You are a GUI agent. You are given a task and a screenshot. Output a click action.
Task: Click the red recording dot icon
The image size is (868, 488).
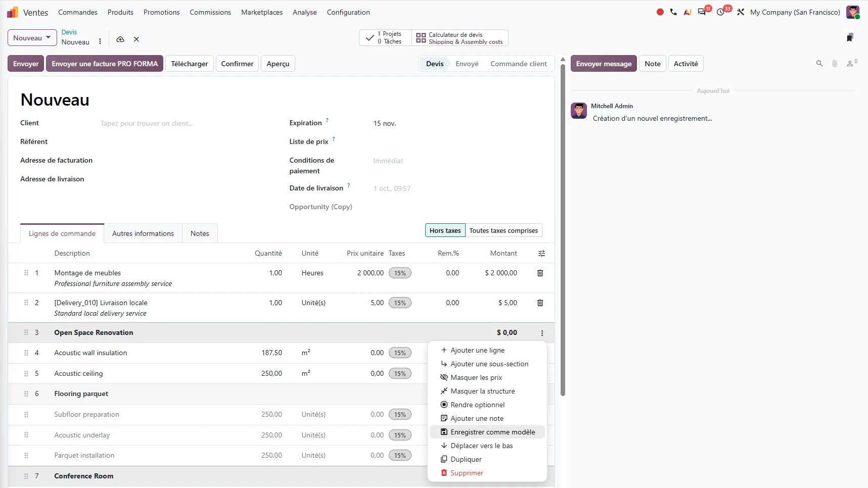click(x=660, y=12)
